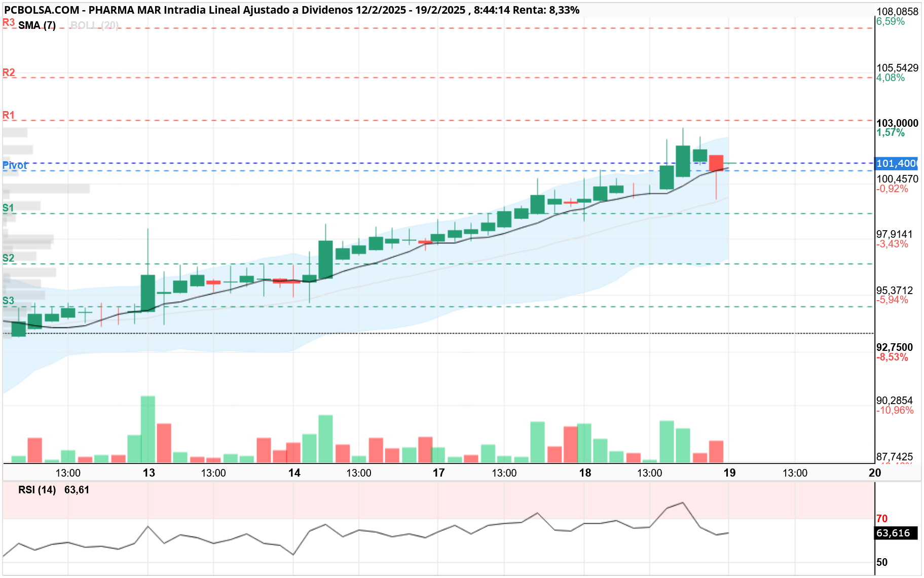Click the blue 101,400 current price tag
This screenshot has height=578, width=924.
pos(896,163)
